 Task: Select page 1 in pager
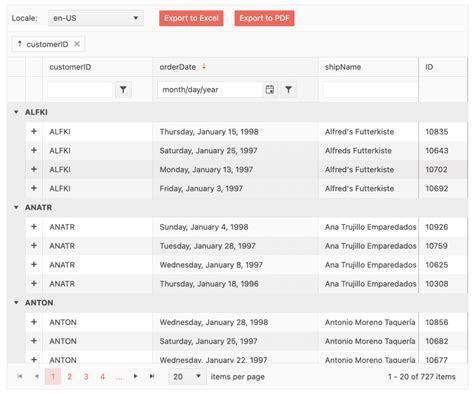click(x=53, y=376)
